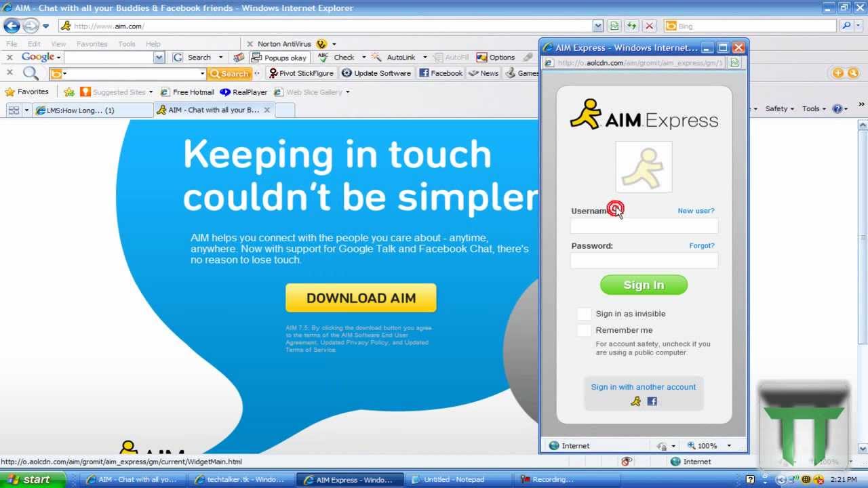Close the AIM - Chat with all your B tab
This screenshot has height=488, width=868.
267,110
